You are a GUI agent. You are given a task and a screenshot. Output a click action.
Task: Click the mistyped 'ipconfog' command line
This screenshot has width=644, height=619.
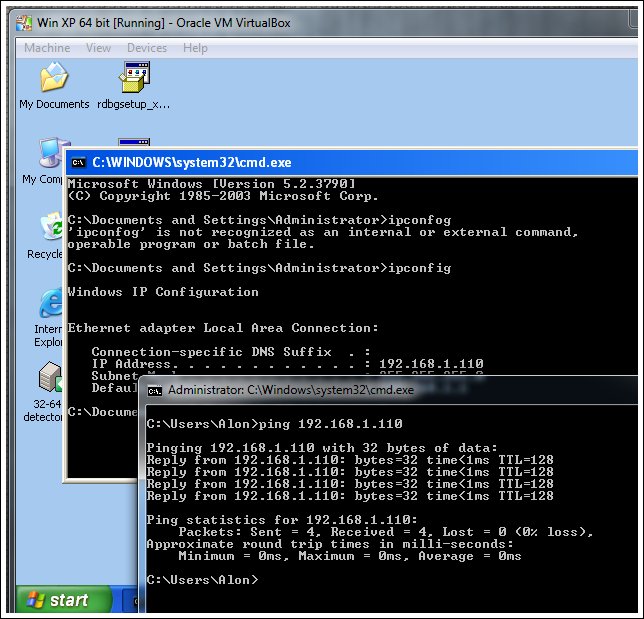pos(259,220)
